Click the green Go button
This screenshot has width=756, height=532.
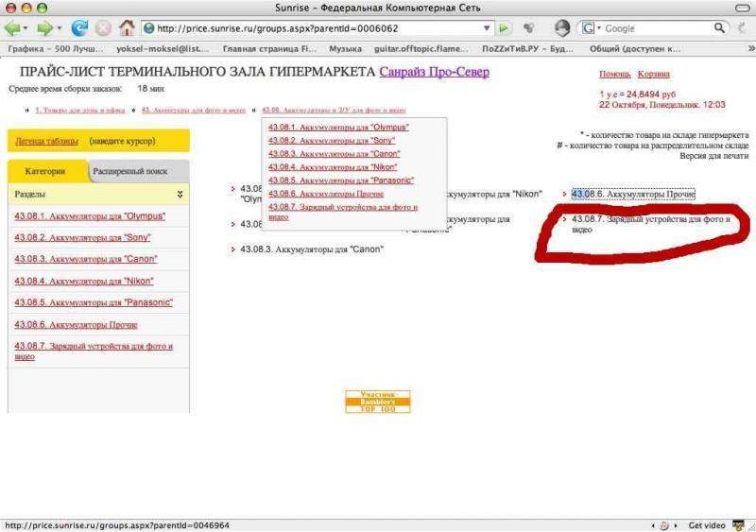(504, 28)
